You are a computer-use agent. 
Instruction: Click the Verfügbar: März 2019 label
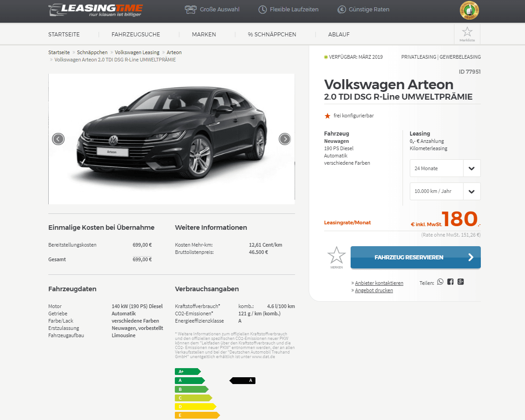click(356, 57)
